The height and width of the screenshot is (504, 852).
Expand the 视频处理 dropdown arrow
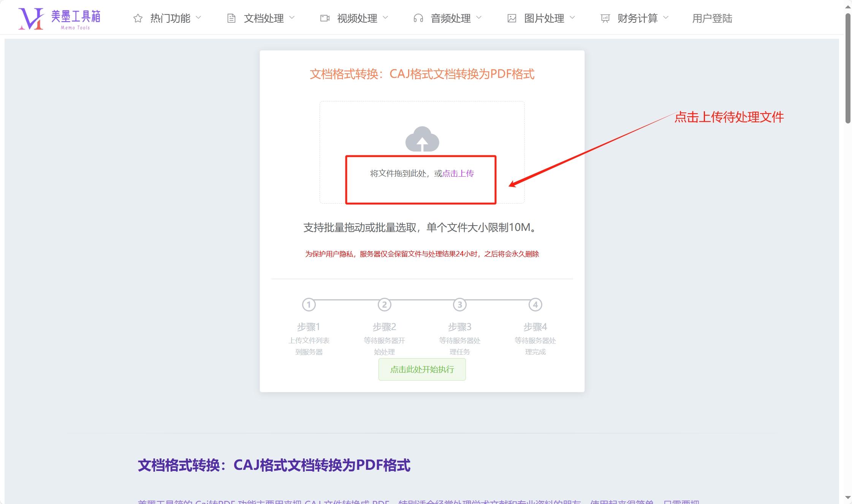[385, 17]
